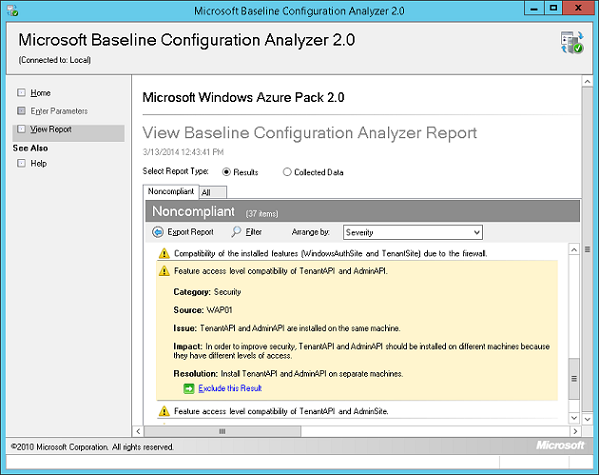Minimize the Baseline Configuration Analyzer window
The image size is (599, 475).
[x=534, y=8]
